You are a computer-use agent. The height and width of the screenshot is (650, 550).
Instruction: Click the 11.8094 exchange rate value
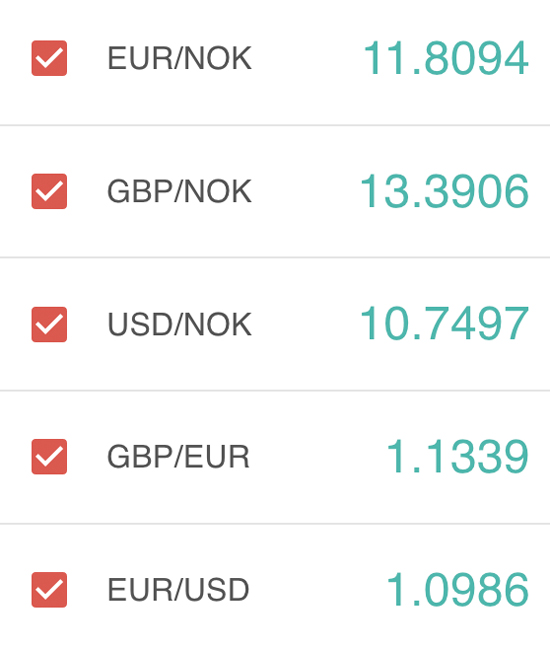click(x=446, y=58)
